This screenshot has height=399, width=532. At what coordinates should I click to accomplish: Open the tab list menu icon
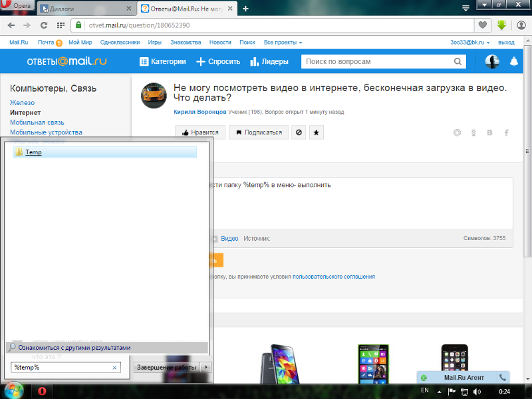coord(466,8)
